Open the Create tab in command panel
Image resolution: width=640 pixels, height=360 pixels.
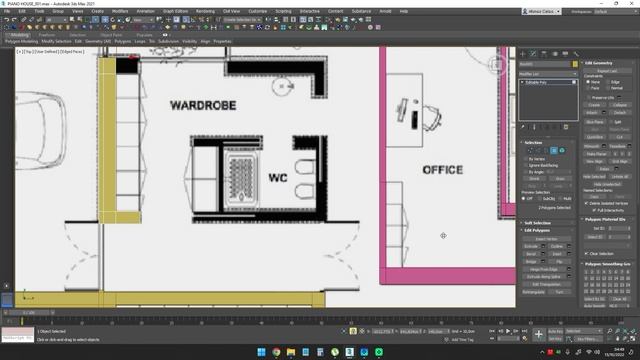coord(523,54)
